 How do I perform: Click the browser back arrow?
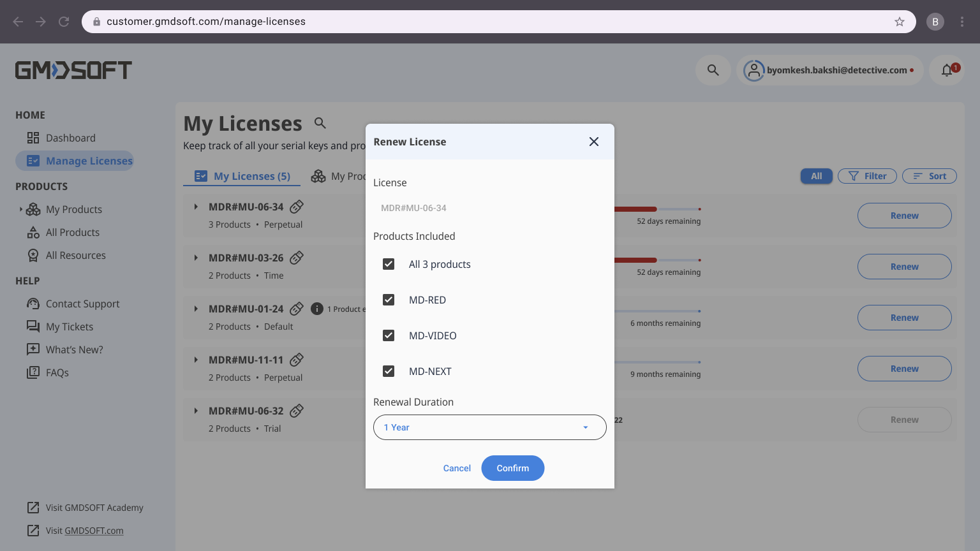18,22
